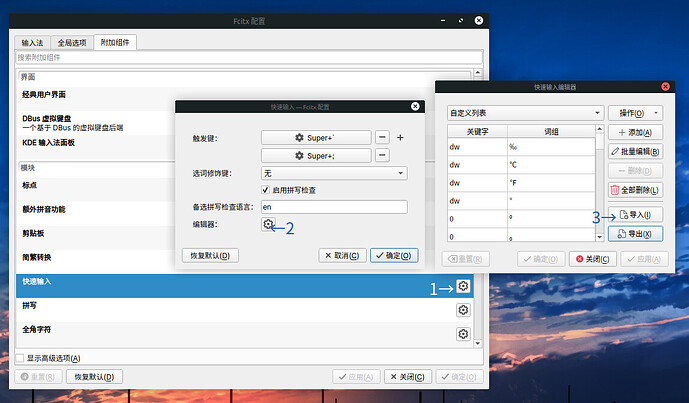Select the 拼写 module row

coord(244,310)
